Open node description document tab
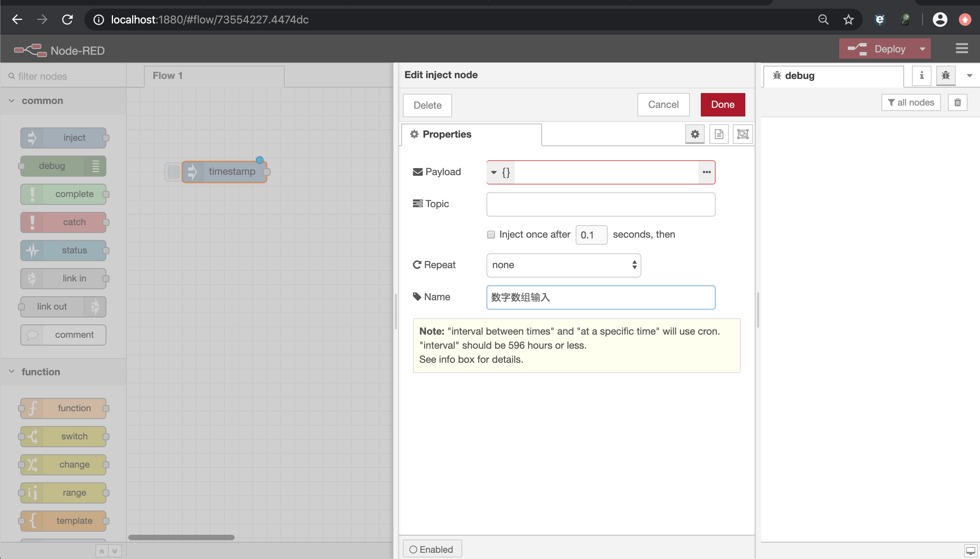The width and height of the screenshot is (980, 559). pos(719,134)
